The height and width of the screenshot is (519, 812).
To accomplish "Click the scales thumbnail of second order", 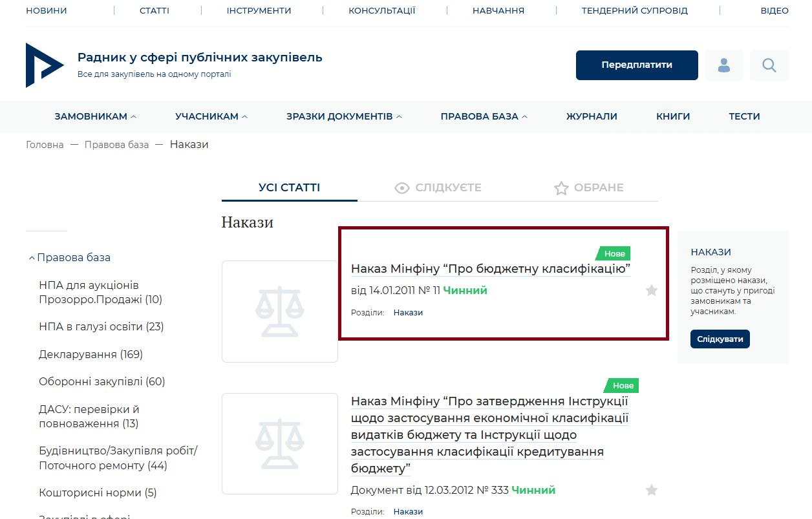I will [279, 443].
